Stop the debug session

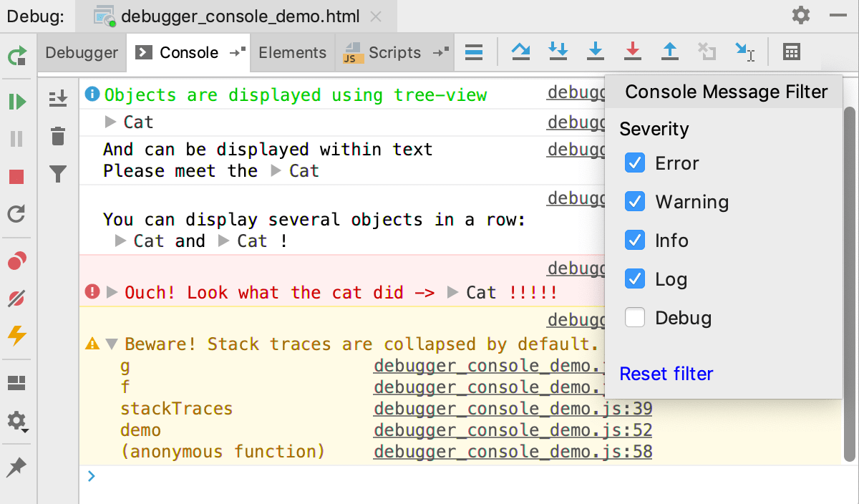point(16,177)
